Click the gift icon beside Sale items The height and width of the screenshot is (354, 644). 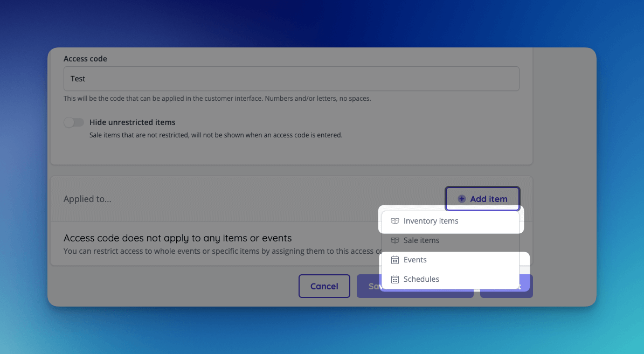click(x=394, y=240)
